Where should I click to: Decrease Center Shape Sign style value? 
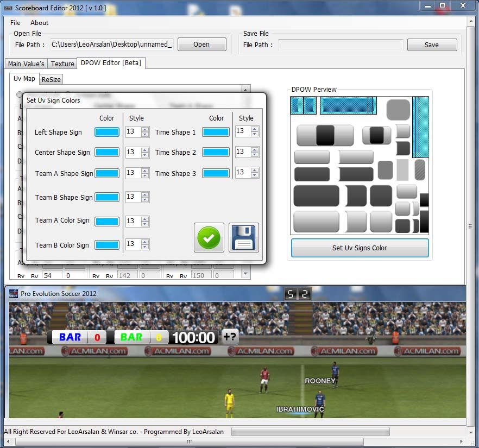tap(145, 155)
